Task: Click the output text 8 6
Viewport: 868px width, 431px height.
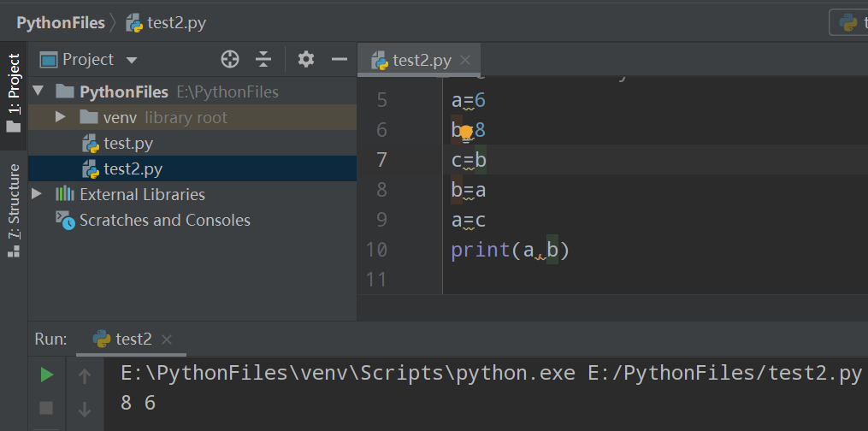Action: [x=138, y=403]
